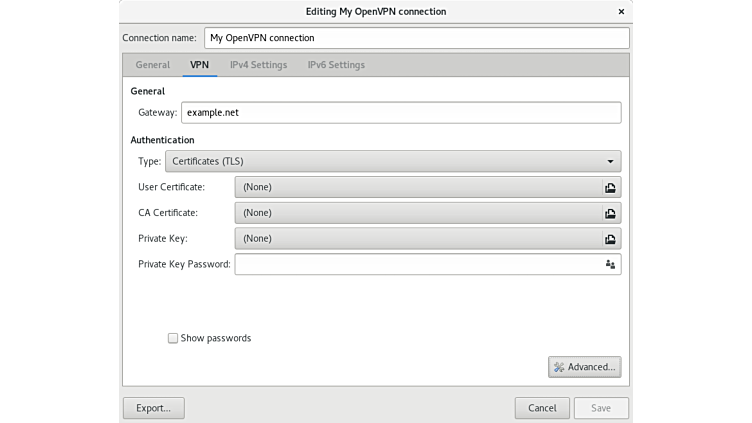Open the CA Certificate file chooser
Image resolution: width=752 pixels, height=423 pixels.
(x=417, y=213)
